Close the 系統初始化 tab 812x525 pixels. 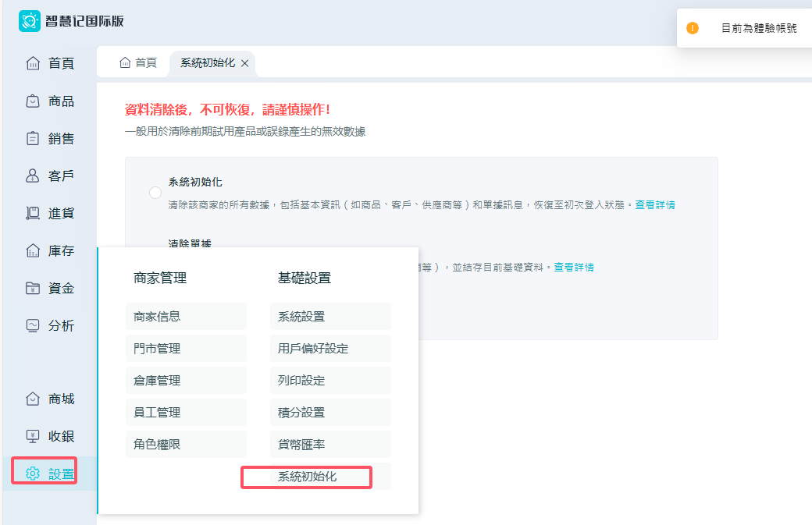[244, 63]
